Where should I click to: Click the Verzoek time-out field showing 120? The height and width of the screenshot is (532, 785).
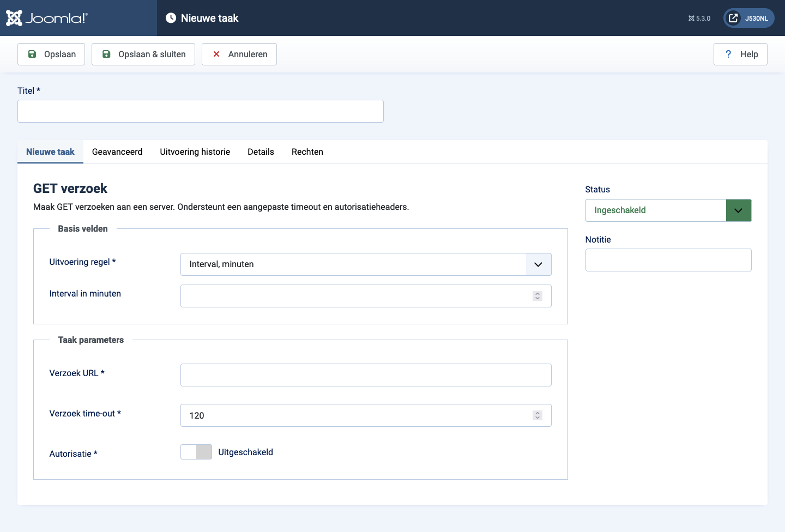pos(366,415)
